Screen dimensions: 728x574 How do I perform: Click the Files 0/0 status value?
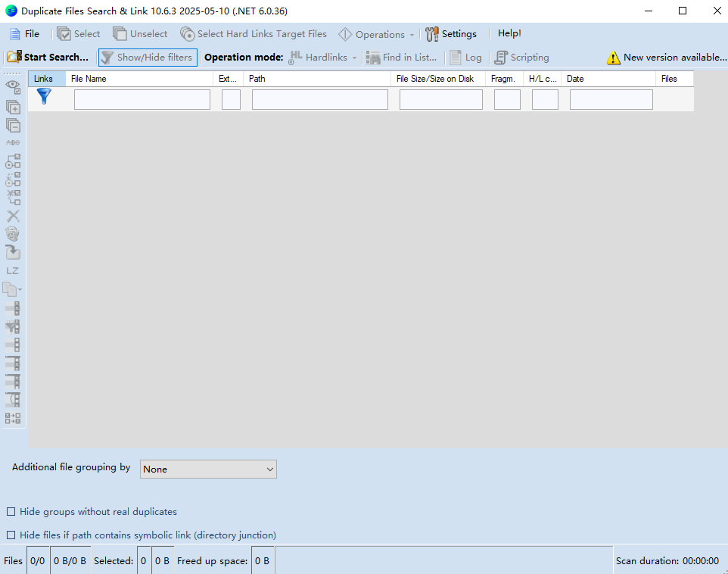38,561
